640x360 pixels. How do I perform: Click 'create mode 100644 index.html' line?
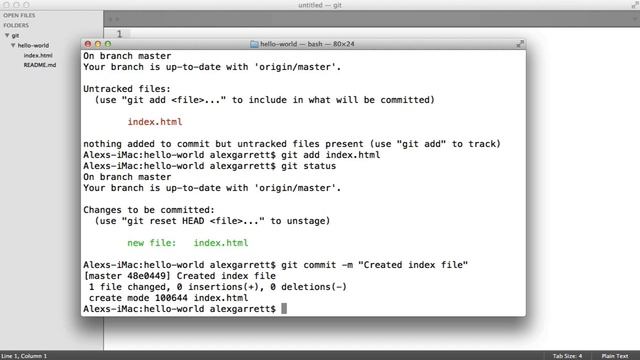tap(168, 298)
